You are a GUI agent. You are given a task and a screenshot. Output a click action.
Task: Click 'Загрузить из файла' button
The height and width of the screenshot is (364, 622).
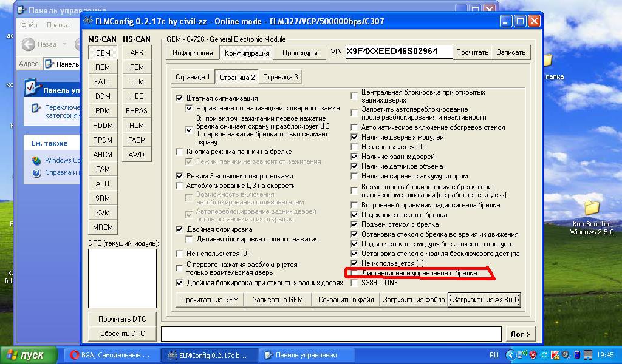point(414,300)
